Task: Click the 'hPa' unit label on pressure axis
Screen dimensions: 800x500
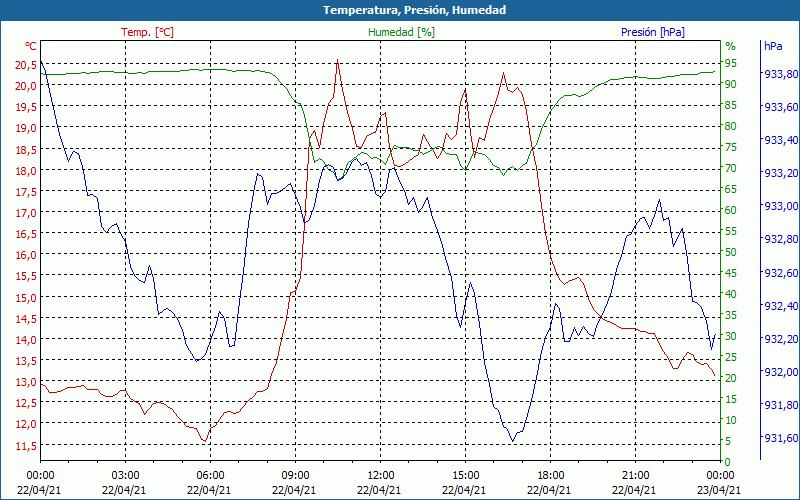Action: (773, 46)
